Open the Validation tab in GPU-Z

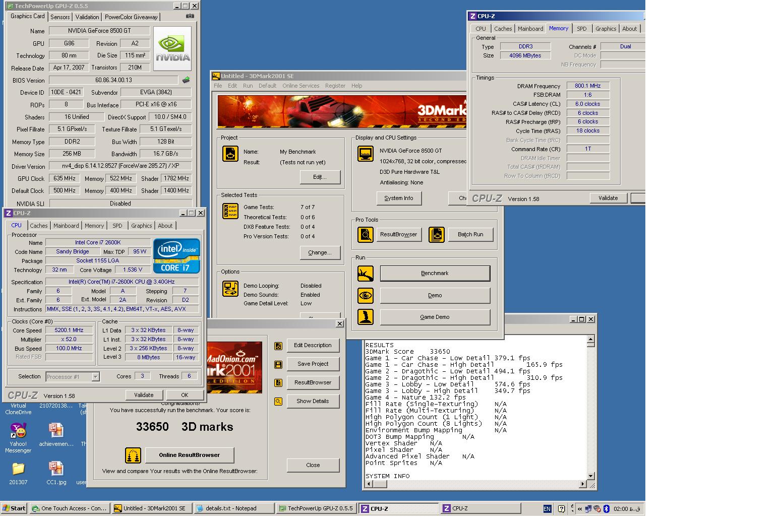pyautogui.click(x=87, y=17)
